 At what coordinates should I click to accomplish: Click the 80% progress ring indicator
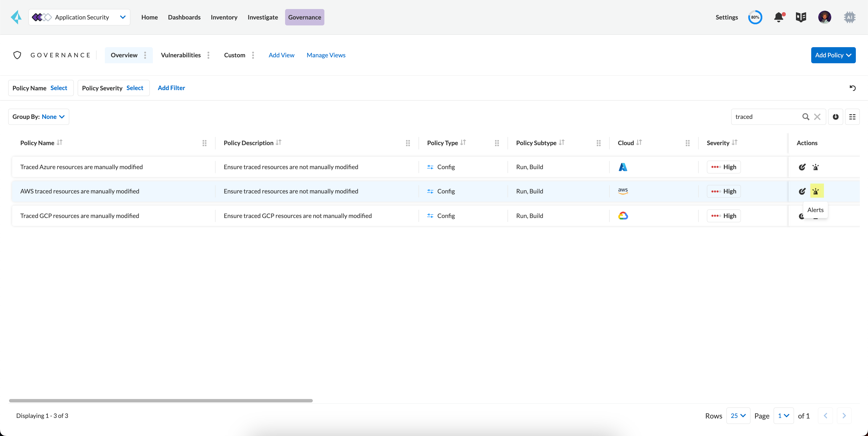[755, 17]
